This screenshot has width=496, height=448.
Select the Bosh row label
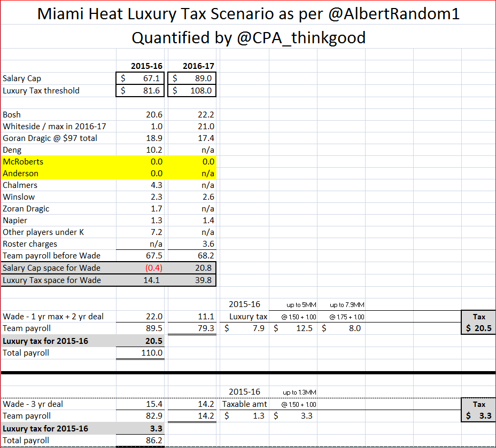coord(13,115)
